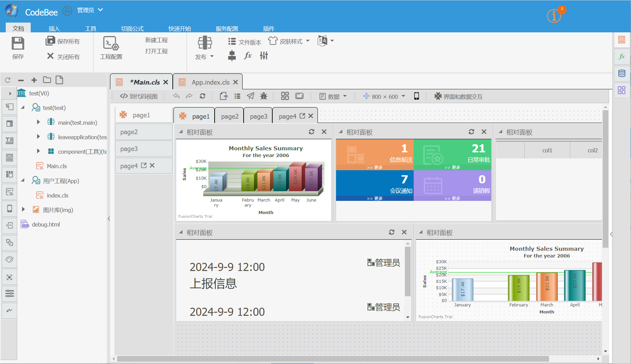The image size is (631, 364).
Task: Switch to the page3 top tab
Action: [258, 116]
